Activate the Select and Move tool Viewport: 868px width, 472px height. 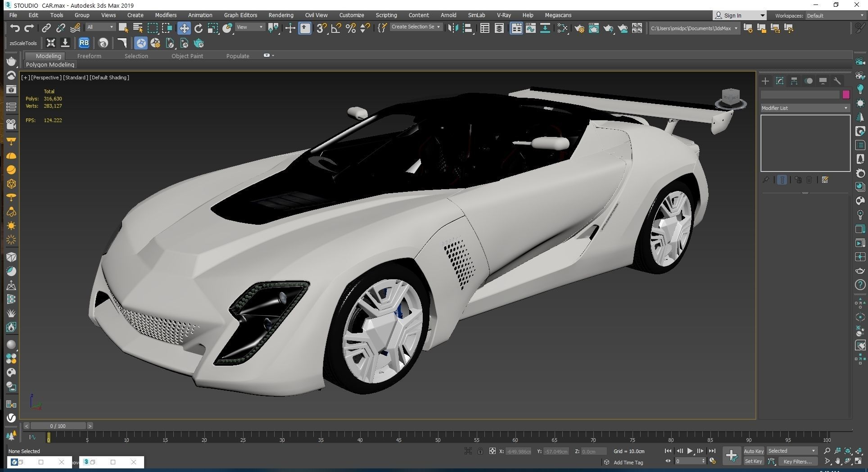[x=184, y=28]
